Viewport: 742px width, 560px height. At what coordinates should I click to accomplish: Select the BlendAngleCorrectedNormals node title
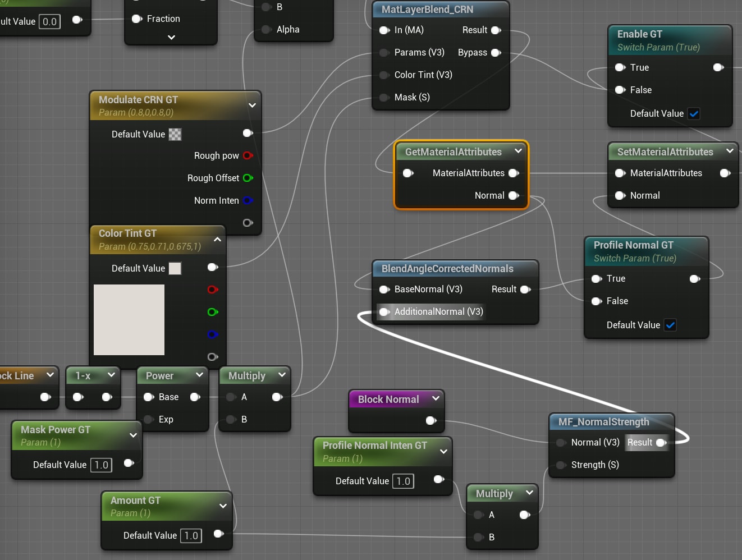tap(447, 269)
